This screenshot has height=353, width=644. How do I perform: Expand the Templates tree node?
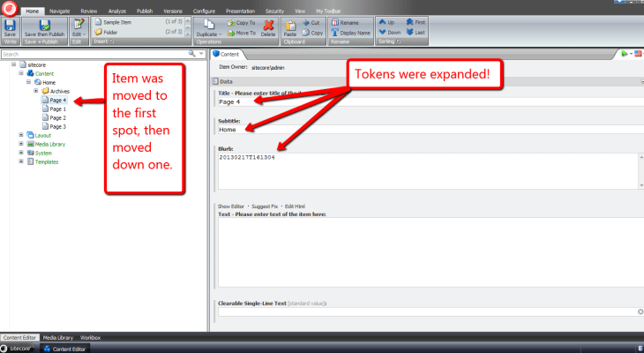21,161
